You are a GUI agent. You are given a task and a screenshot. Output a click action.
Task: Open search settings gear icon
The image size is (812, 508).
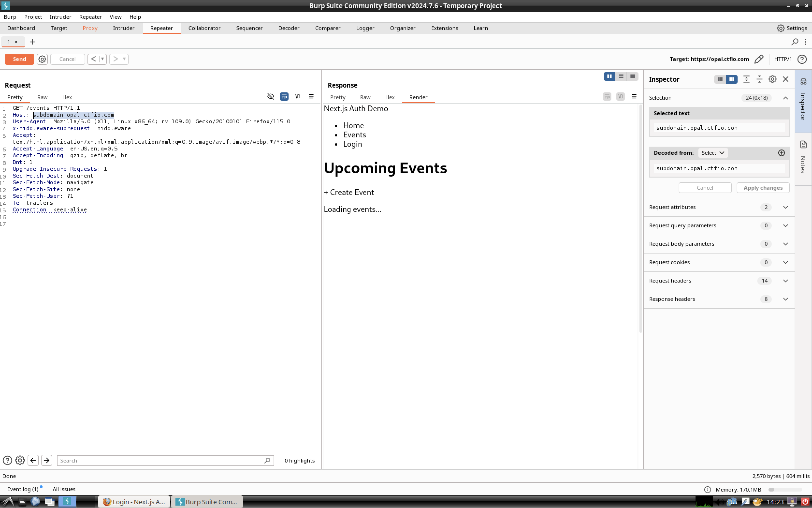(20, 460)
